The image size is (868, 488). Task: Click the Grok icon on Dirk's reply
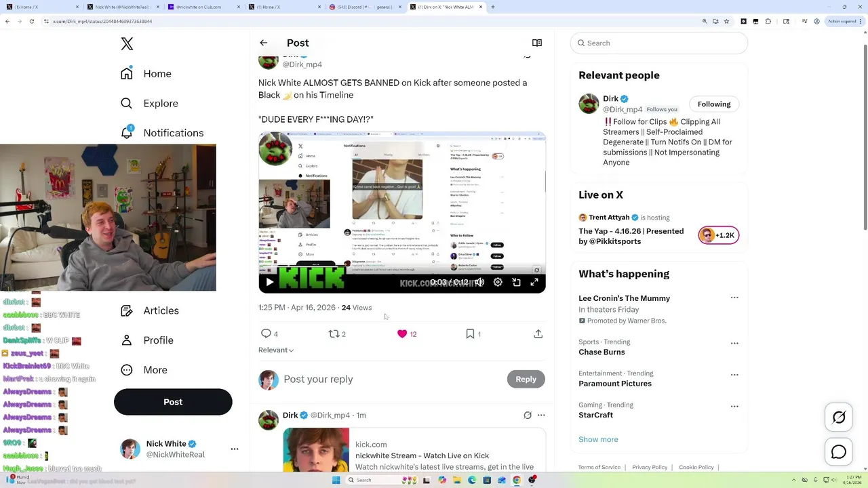528,415
